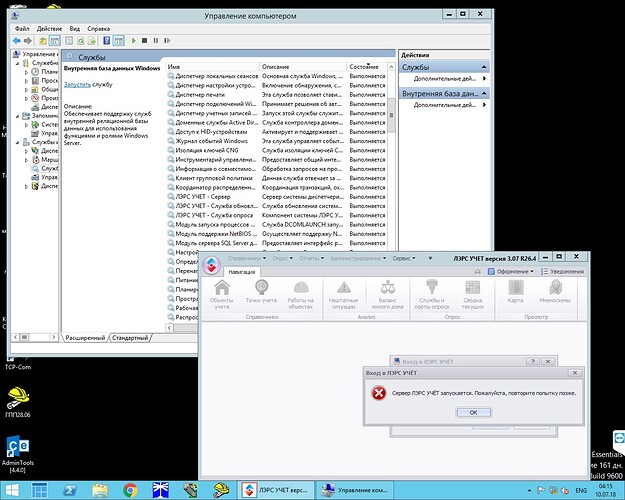Select the Навигация ribbon tab

tap(242, 272)
